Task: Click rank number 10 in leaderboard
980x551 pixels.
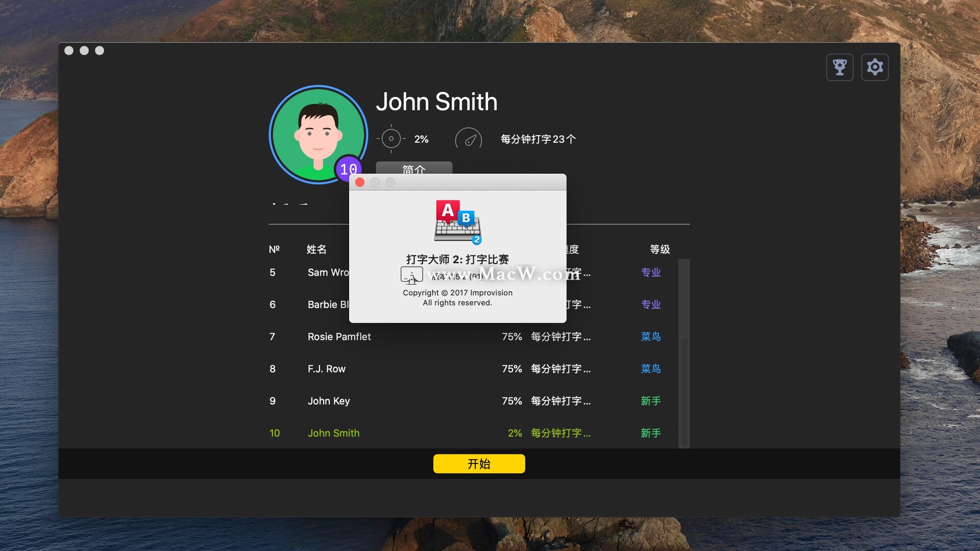Action: point(275,433)
